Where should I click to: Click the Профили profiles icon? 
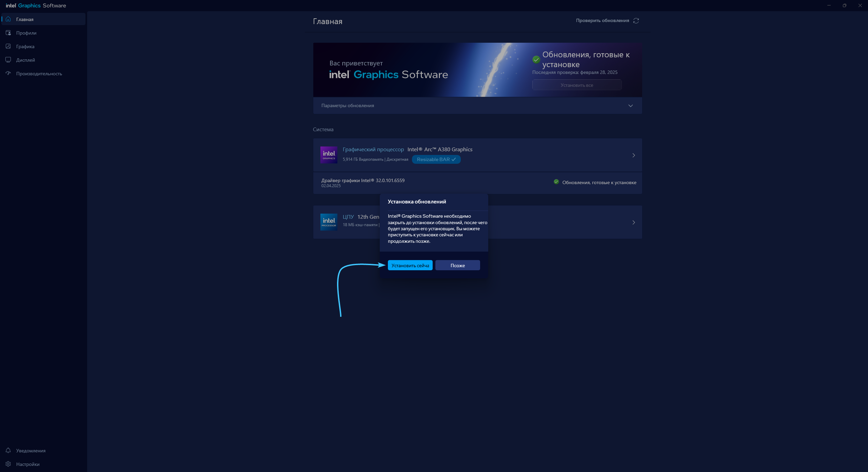[x=8, y=33]
